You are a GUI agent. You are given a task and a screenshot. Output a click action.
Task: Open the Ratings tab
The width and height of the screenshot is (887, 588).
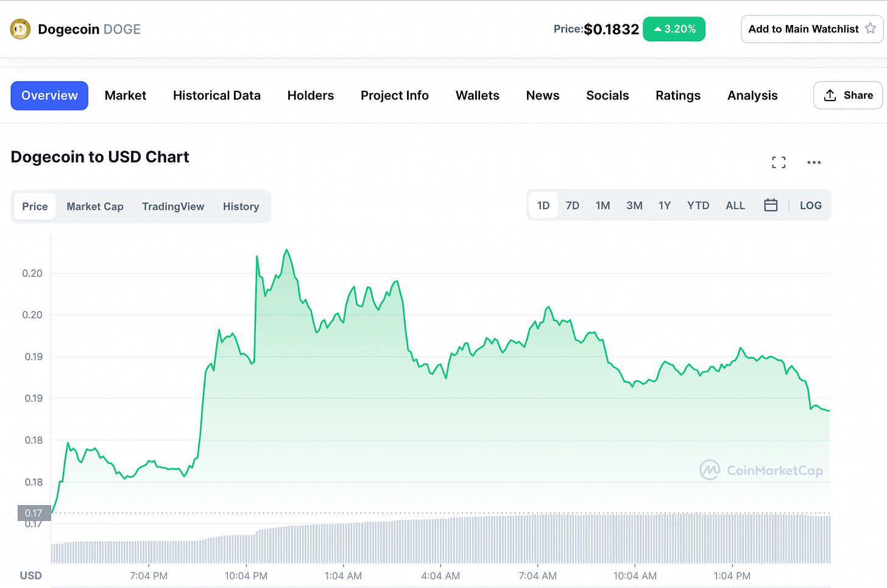[678, 96]
